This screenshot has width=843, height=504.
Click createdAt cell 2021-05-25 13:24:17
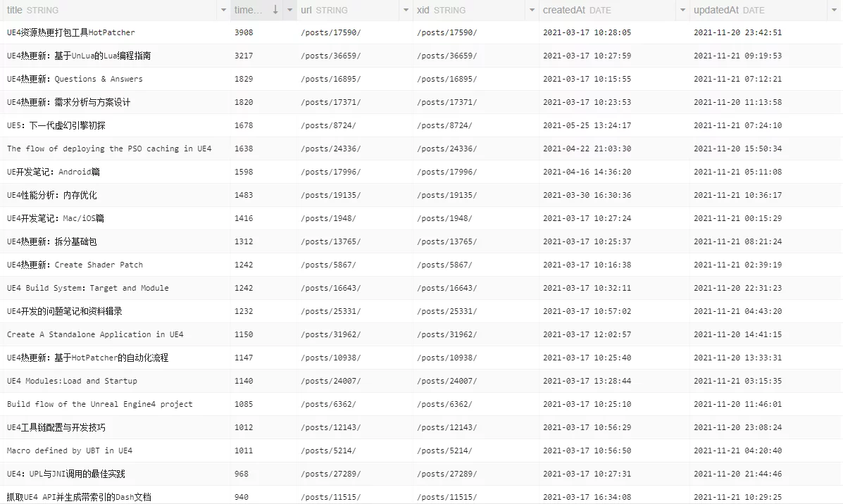[x=587, y=125]
